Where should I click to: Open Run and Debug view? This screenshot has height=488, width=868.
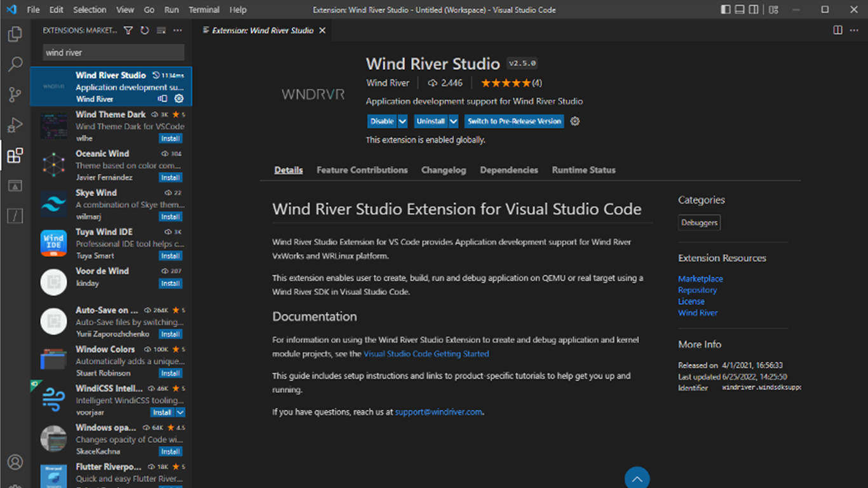click(x=15, y=125)
